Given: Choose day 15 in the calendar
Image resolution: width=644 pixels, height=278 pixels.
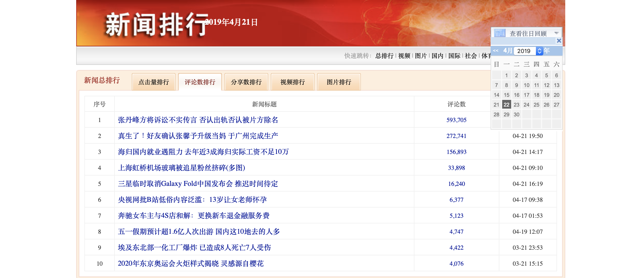Looking at the screenshot, I should (x=506, y=95).
